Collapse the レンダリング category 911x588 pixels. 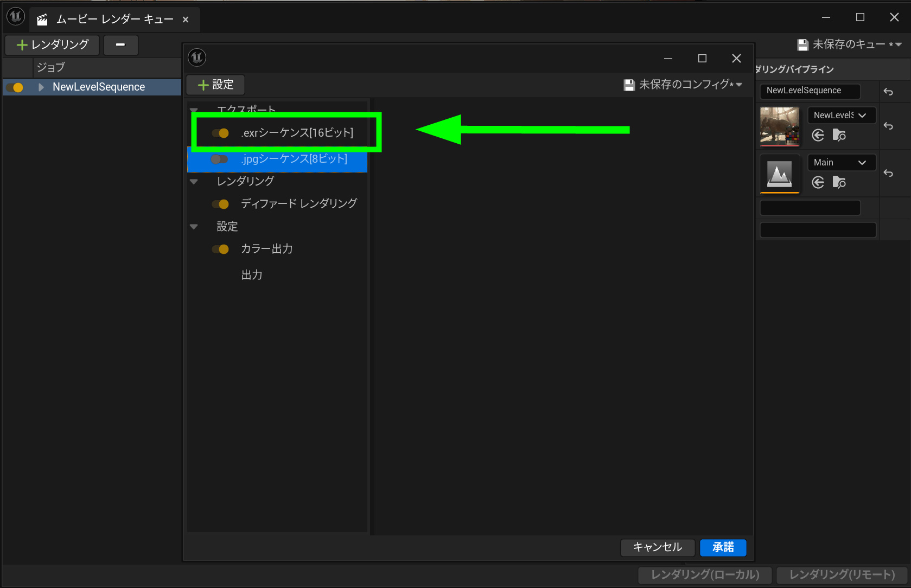(194, 182)
